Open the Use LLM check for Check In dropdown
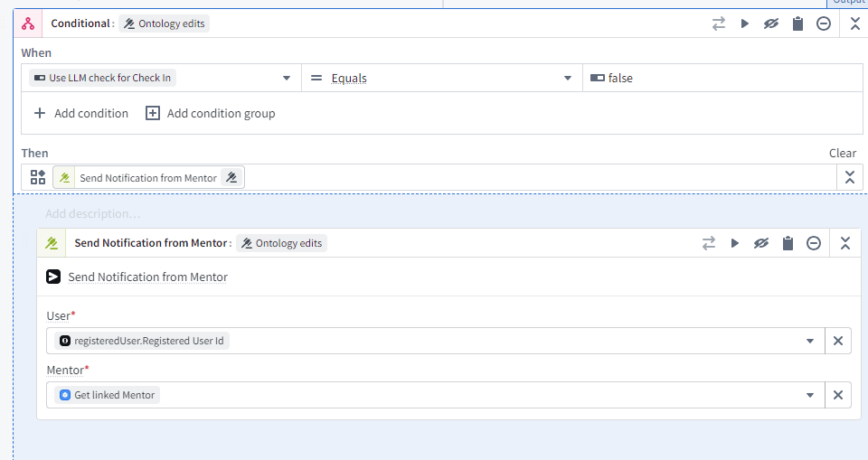Screen dimensions: 868x460 coord(287,79)
